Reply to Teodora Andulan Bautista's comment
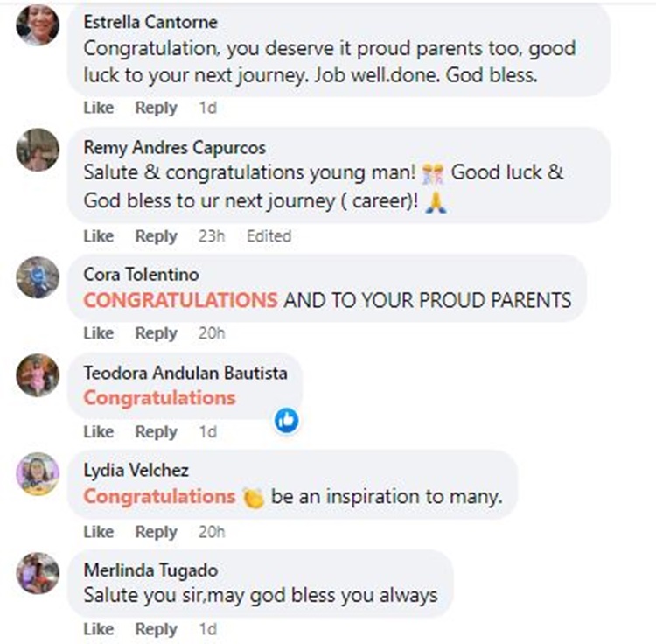This screenshot has width=656, height=644. click(156, 431)
